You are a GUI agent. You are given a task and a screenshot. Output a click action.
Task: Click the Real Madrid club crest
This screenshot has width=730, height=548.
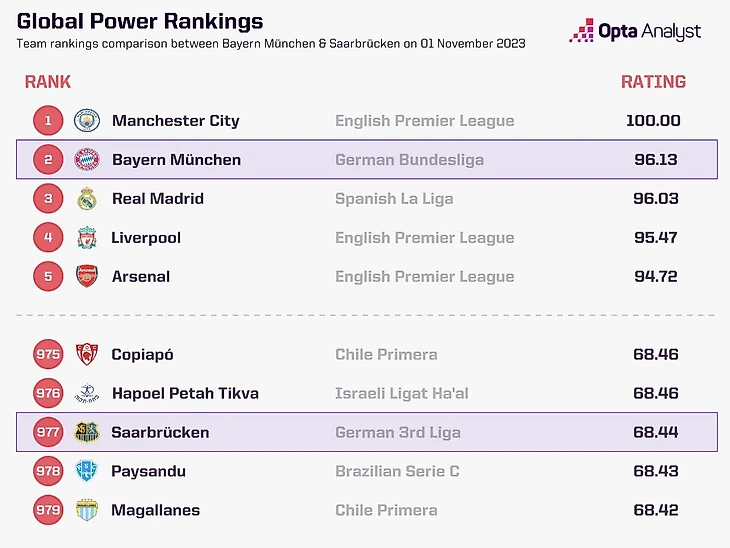(x=86, y=199)
